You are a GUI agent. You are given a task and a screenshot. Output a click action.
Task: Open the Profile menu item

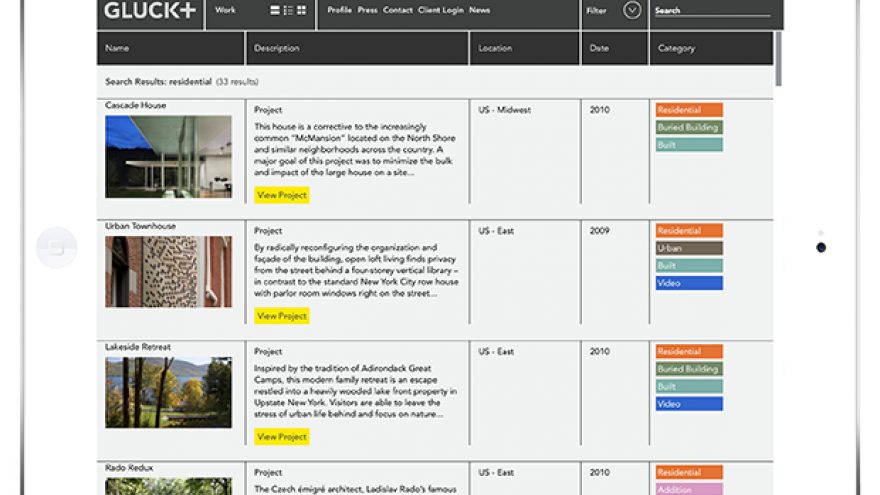(340, 10)
